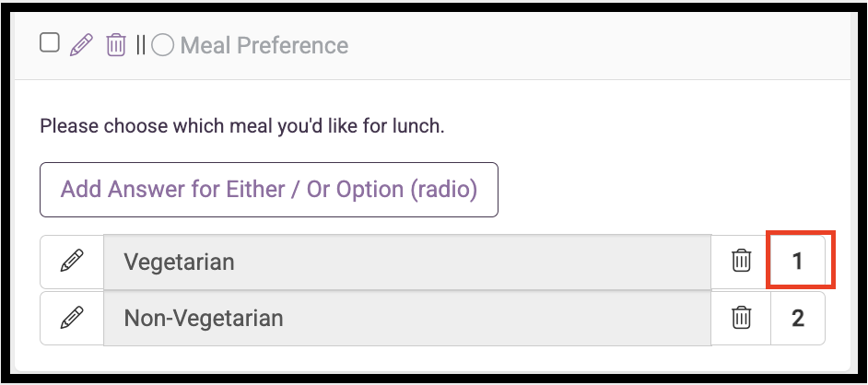Click the radio type icon before Meal Preference
This screenshot has width=868, height=385.
(x=163, y=45)
